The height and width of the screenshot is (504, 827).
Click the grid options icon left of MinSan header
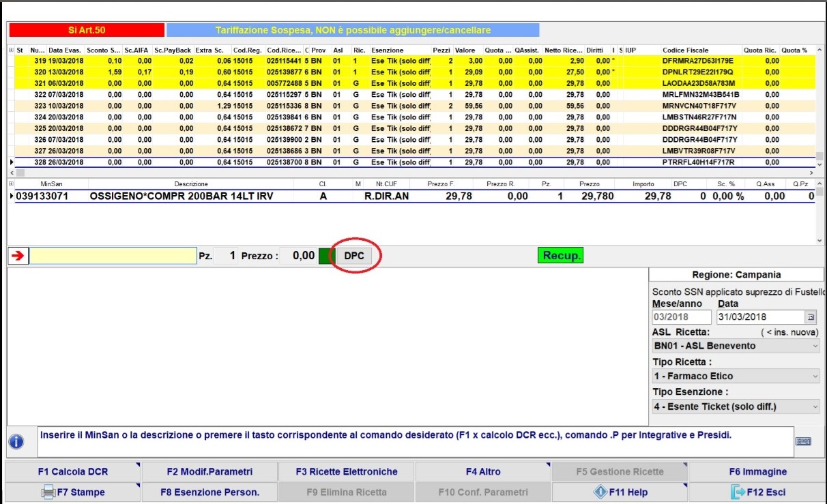pyautogui.click(x=10, y=184)
